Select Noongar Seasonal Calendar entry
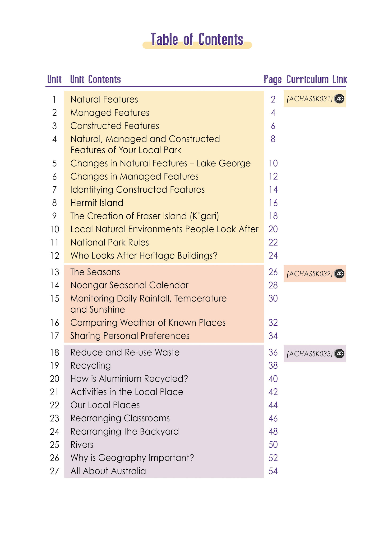Viewport: 392px width, 555px height. tap(129, 285)
